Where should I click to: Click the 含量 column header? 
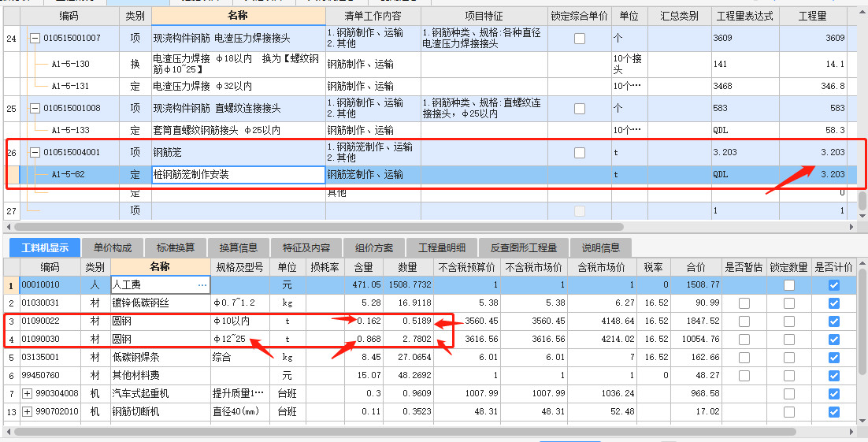[363, 267]
